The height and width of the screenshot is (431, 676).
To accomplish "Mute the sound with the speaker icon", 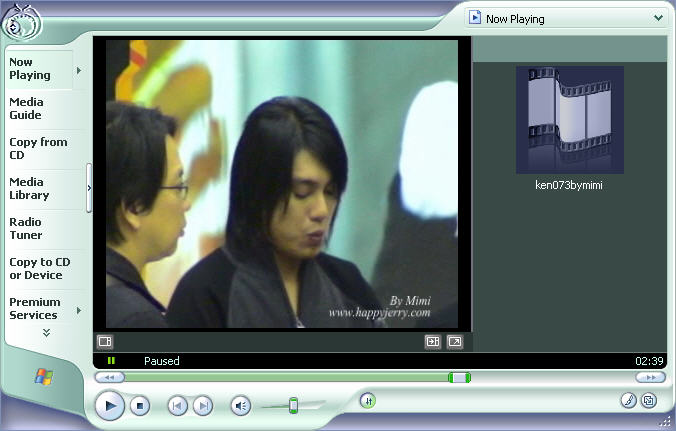I will 241,406.
